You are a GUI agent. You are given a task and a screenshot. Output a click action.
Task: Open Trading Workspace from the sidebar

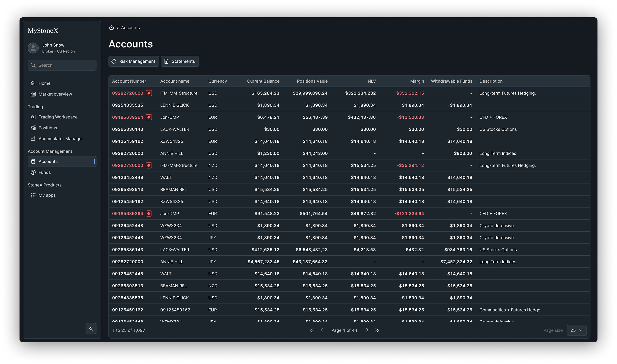(x=58, y=117)
